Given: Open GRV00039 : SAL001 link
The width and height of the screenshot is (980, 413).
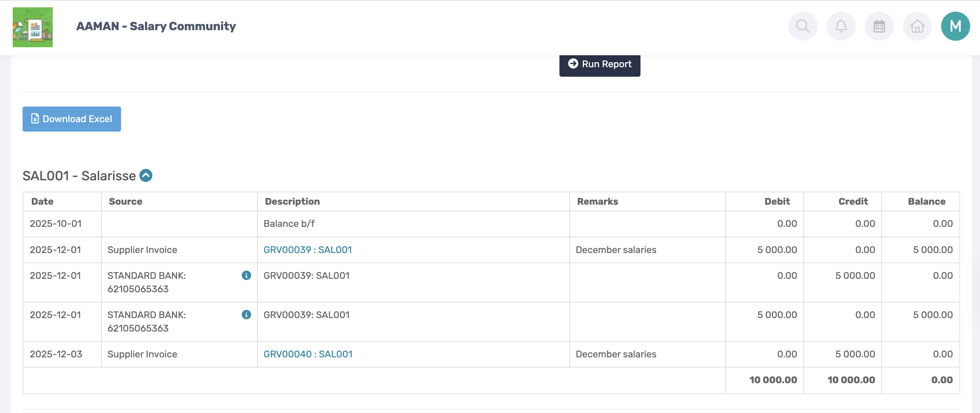Looking at the screenshot, I should click(x=308, y=250).
